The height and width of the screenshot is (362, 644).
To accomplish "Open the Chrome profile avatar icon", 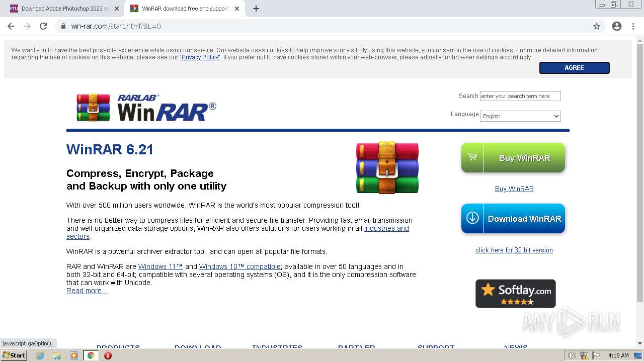I will tap(617, 26).
